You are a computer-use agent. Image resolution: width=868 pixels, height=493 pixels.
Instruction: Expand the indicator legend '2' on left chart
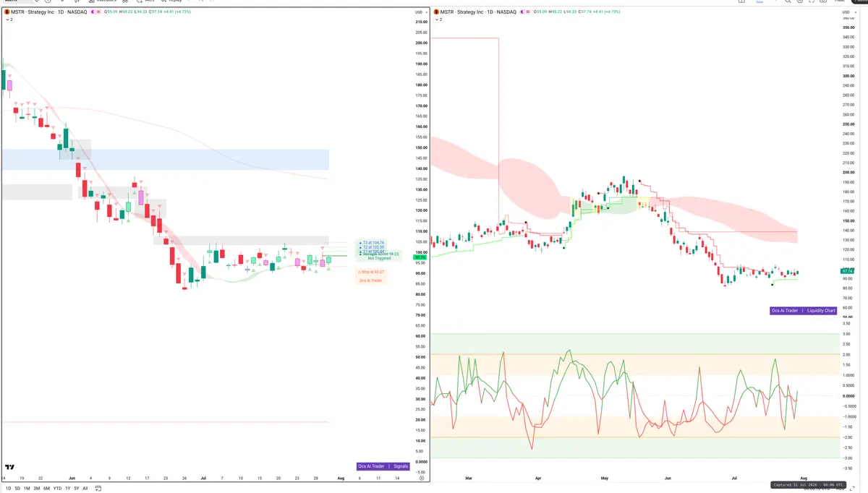[9, 20]
